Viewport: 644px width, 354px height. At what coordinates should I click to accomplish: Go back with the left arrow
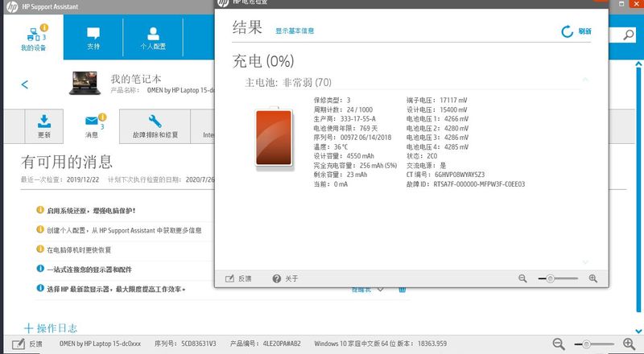pyautogui.click(x=25, y=84)
